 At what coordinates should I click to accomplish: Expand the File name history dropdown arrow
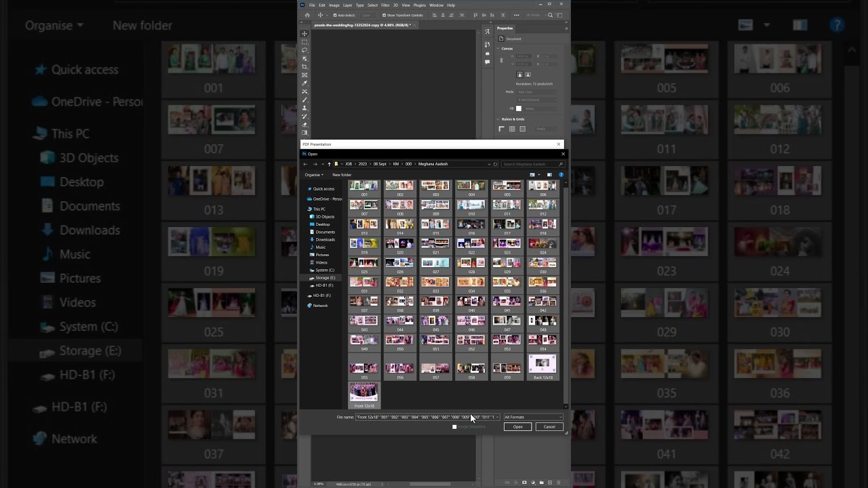(x=497, y=417)
